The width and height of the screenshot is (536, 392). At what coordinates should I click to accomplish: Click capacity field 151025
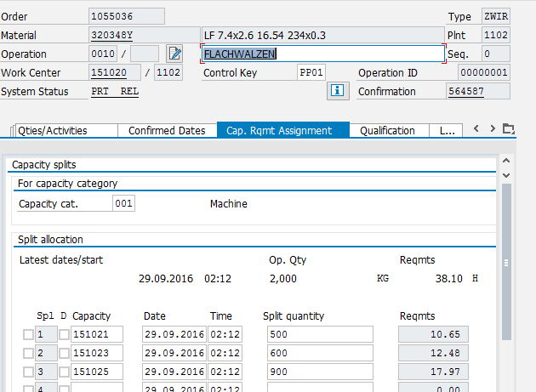(96, 372)
